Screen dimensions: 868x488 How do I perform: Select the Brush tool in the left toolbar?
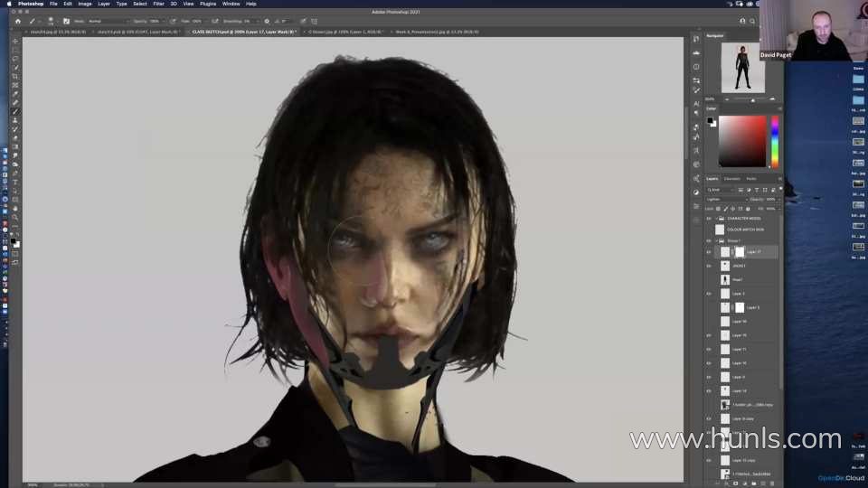15,112
